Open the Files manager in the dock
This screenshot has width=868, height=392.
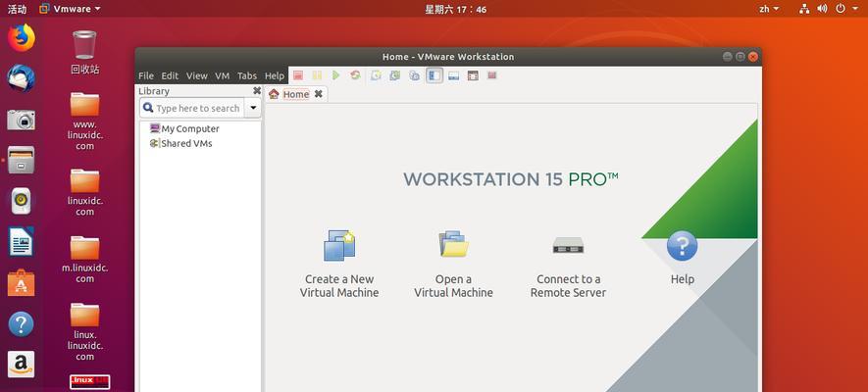[x=21, y=160]
